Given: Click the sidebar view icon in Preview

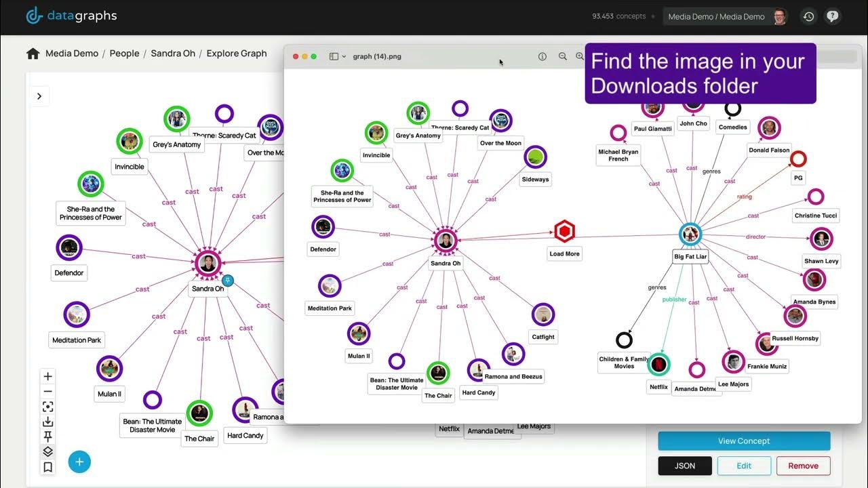Looking at the screenshot, I should (x=334, y=56).
